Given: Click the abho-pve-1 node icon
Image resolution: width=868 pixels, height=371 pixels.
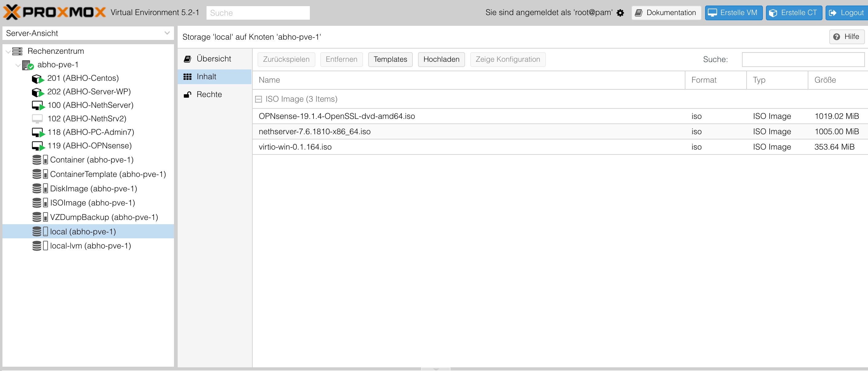Looking at the screenshot, I should (28, 65).
